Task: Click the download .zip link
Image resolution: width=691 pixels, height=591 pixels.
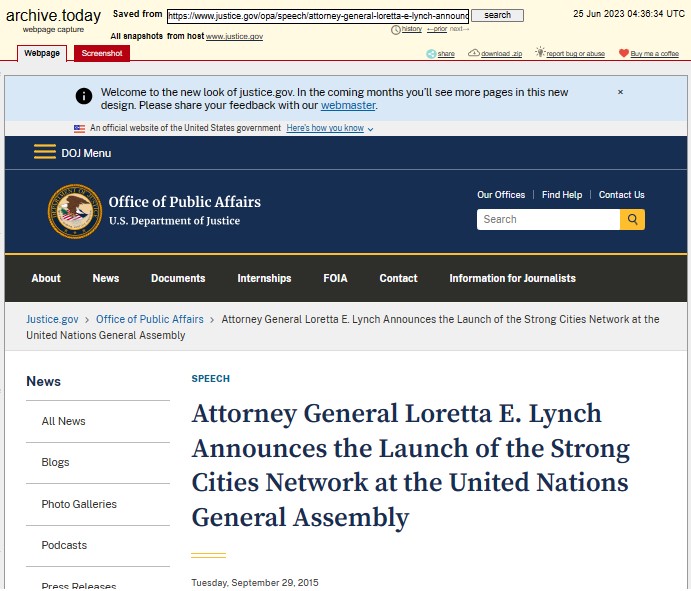Action: 502,54
